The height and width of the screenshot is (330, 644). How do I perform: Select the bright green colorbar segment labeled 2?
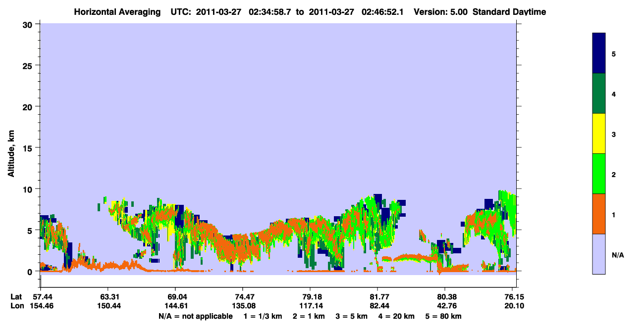coord(599,174)
